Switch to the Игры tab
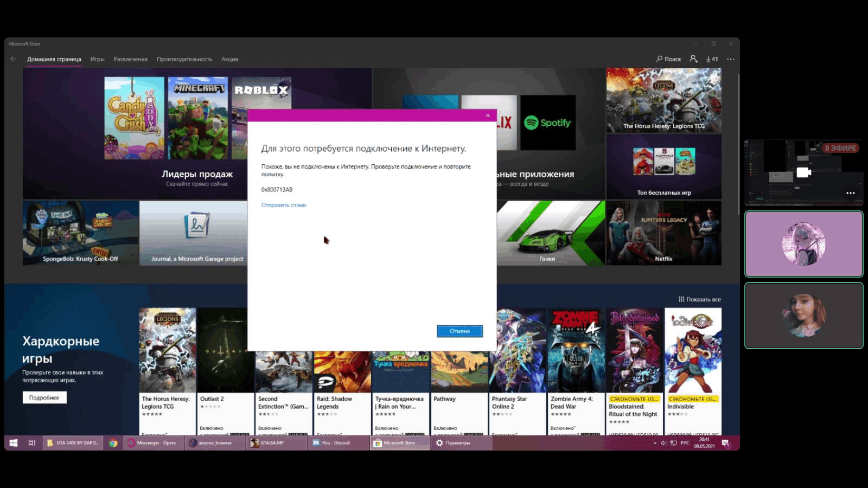 pyautogui.click(x=97, y=59)
